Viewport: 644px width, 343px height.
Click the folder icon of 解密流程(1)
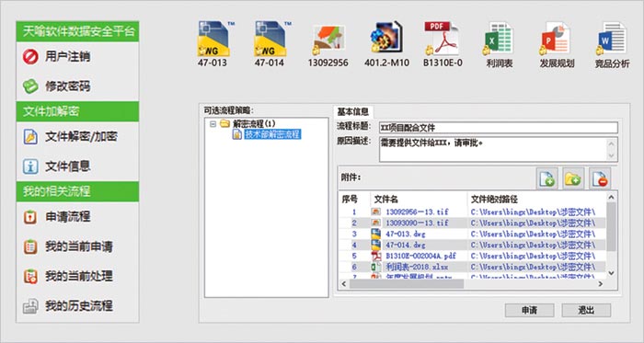(224, 123)
